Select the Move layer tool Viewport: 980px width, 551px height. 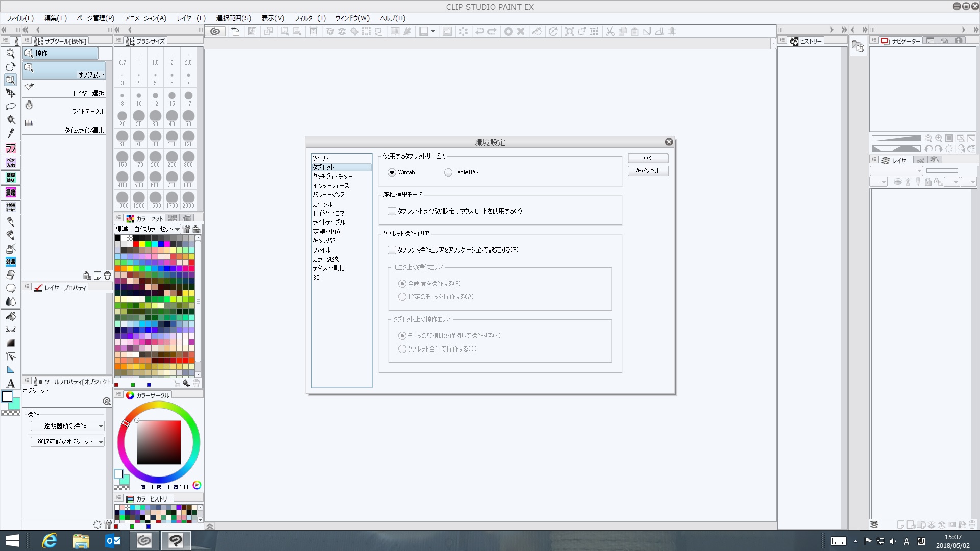(10, 93)
